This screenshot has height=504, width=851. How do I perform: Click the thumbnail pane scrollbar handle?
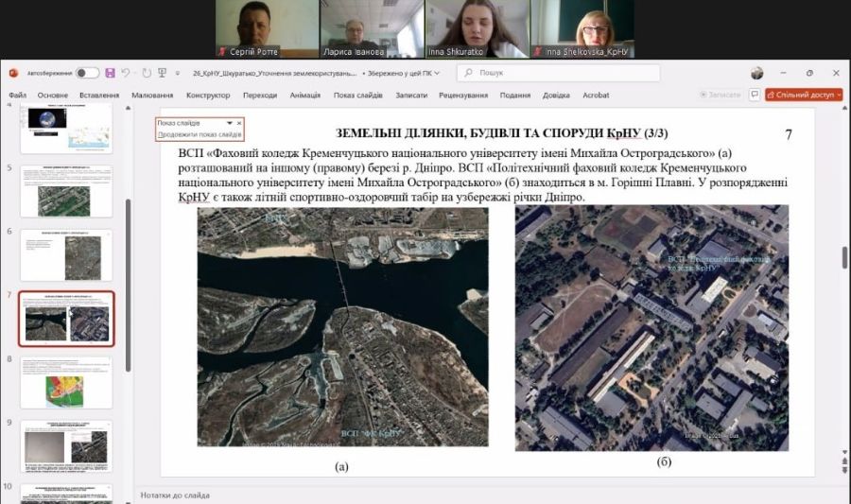coord(128,286)
